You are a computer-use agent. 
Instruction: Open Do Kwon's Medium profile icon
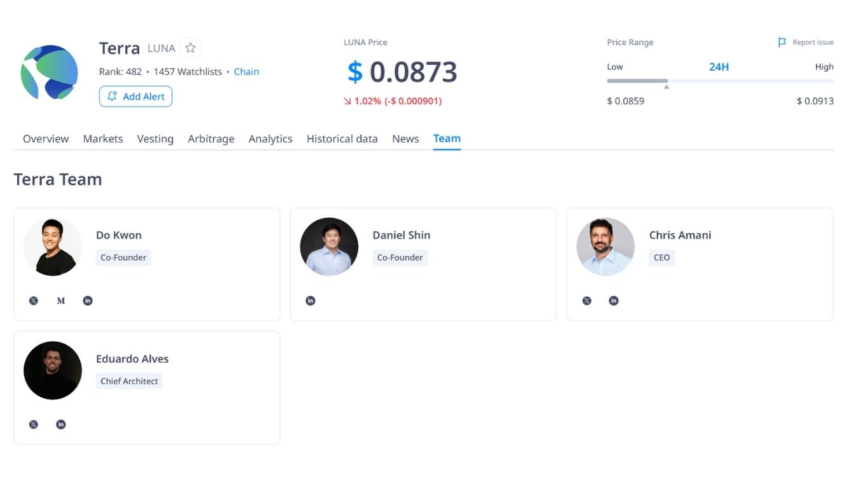click(60, 300)
